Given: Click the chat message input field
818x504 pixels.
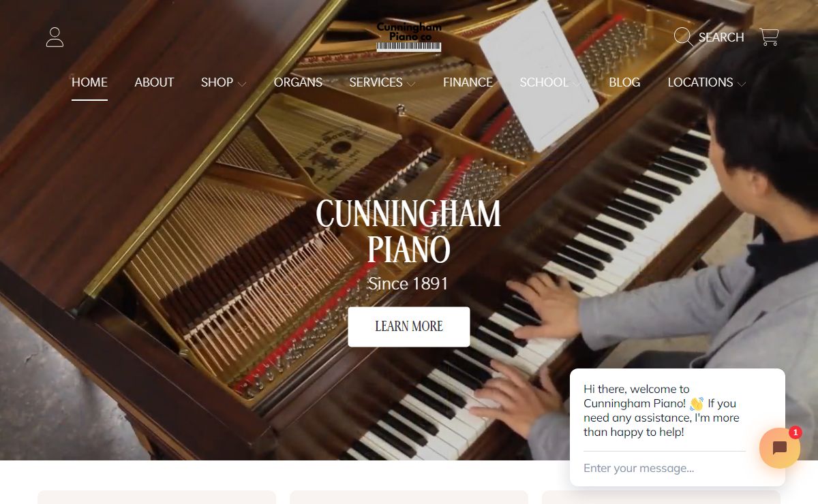Looking at the screenshot, I should point(664,468).
